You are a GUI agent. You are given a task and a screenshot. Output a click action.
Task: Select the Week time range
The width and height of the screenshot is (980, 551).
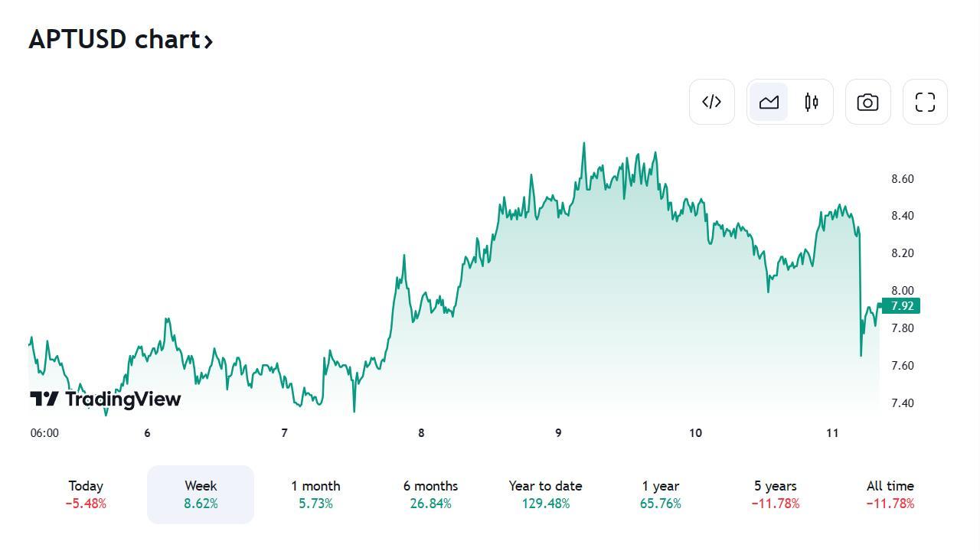pos(201,494)
